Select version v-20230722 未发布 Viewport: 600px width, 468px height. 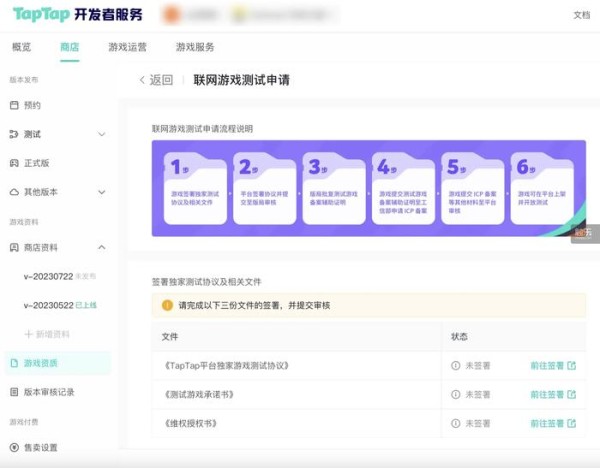tap(60, 276)
